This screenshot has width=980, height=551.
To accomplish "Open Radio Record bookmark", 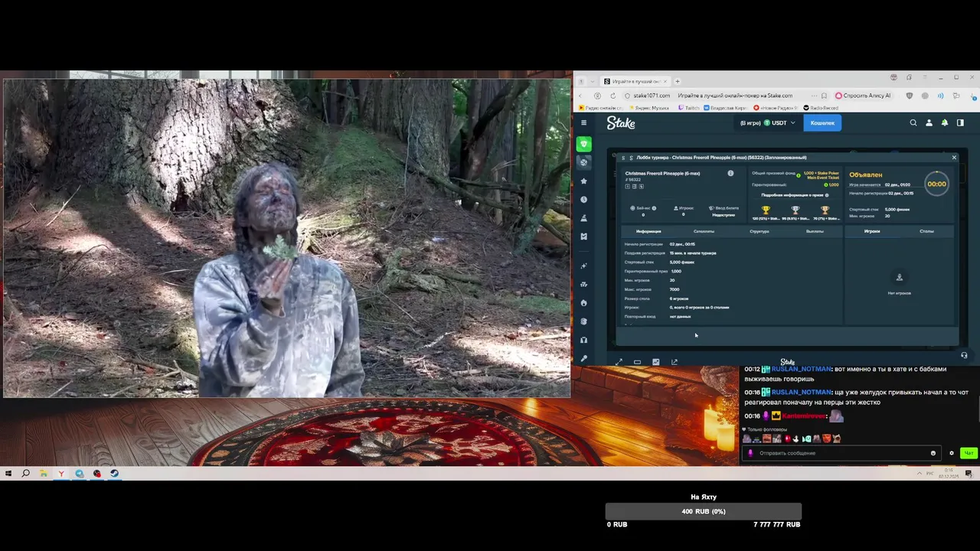I will (822, 108).
